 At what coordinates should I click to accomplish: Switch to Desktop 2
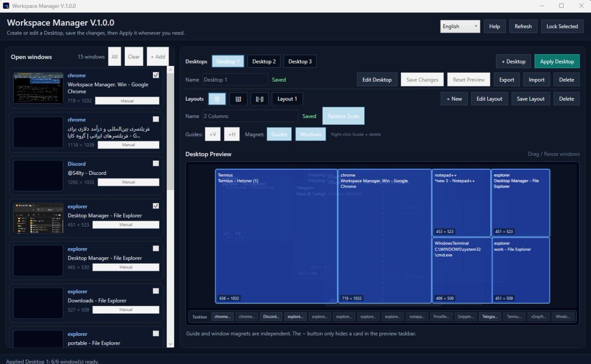pos(264,61)
